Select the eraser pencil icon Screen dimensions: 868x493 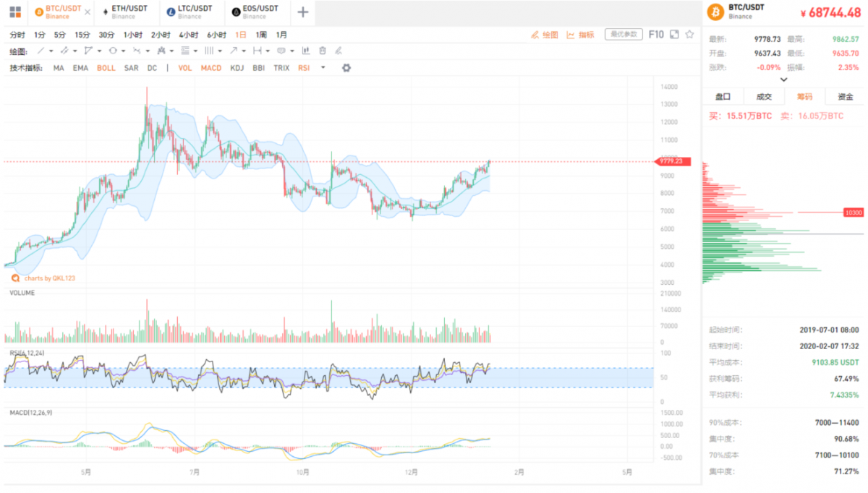pyautogui.click(x=339, y=51)
